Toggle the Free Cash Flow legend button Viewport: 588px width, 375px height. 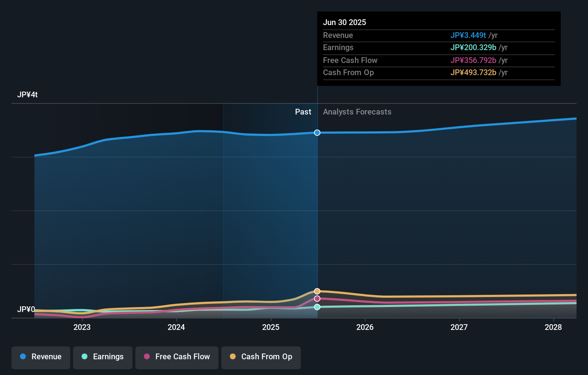tap(177, 357)
